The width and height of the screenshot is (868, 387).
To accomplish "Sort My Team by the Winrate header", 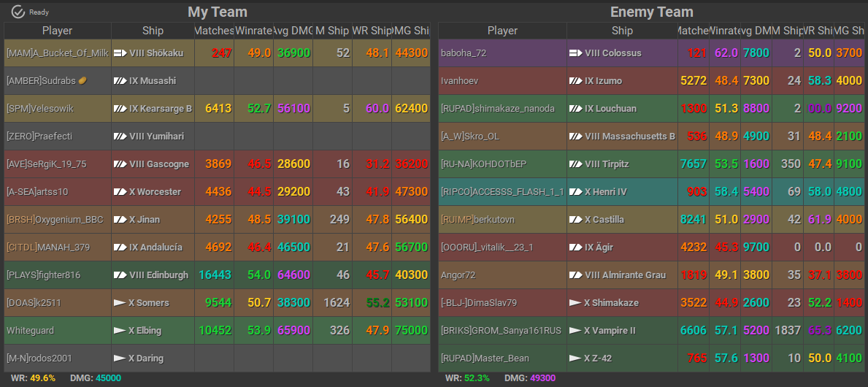I will [253, 31].
